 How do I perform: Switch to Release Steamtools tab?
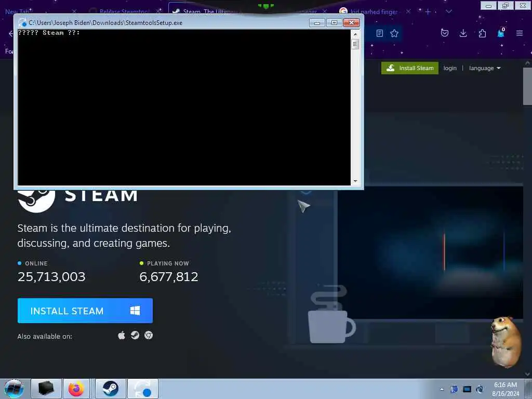click(124, 11)
